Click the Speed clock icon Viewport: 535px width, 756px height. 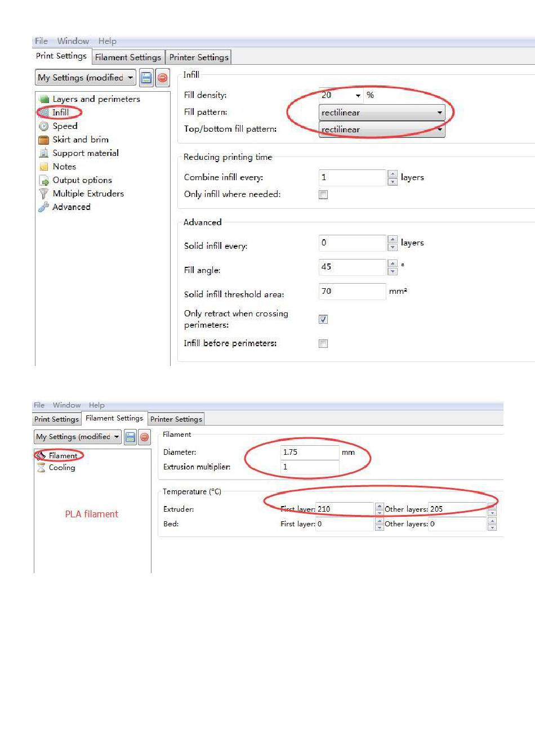point(44,126)
